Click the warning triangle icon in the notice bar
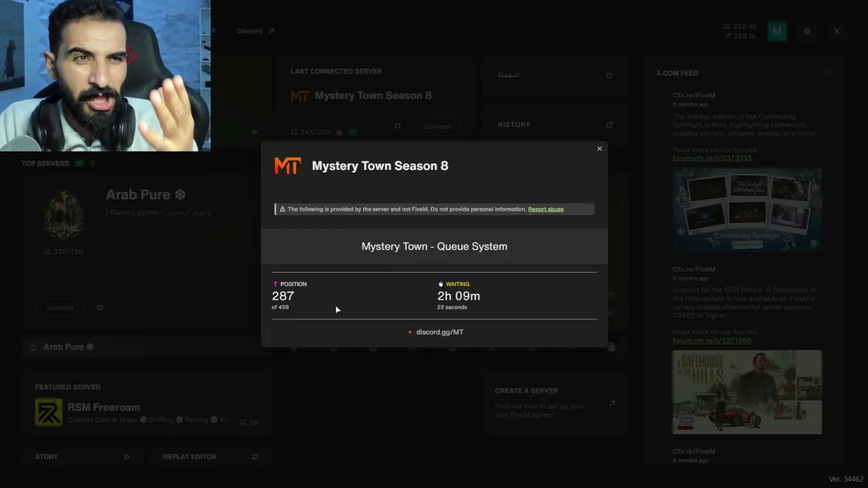This screenshot has height=488, width=868. click(282, 209)
